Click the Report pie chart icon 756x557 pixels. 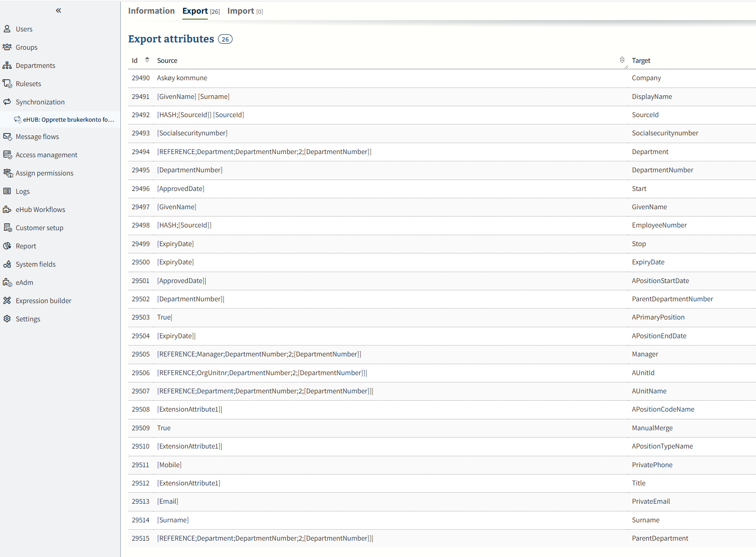pos(7,246)
